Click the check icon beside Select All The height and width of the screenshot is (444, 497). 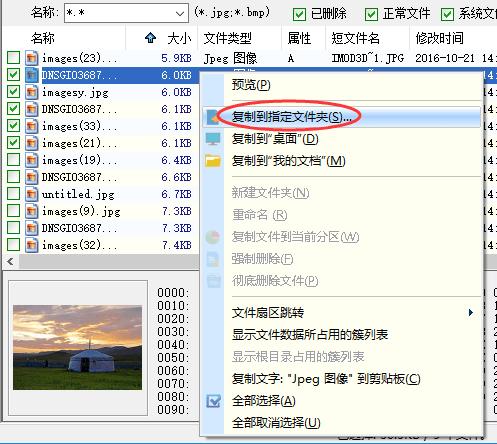point(213,401)
